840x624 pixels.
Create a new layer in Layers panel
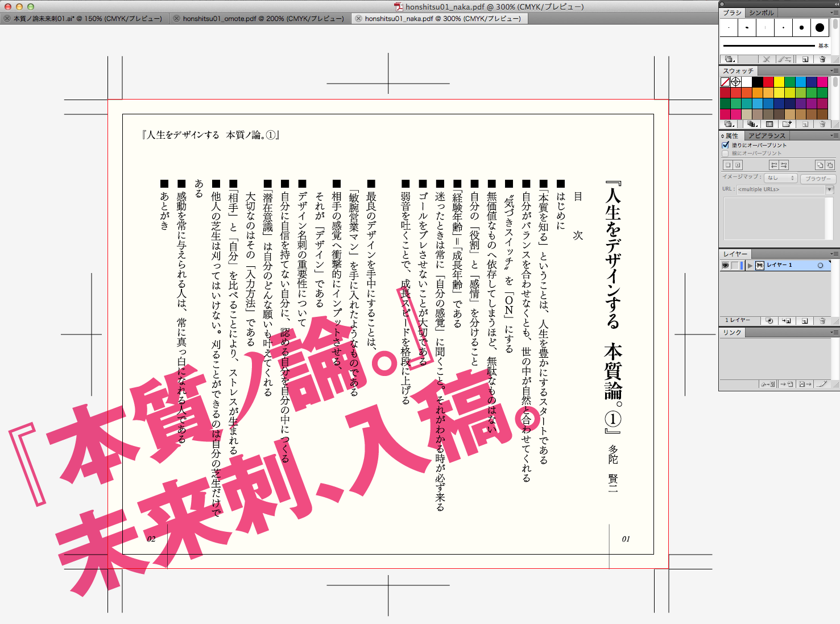(x=805, y=321)
